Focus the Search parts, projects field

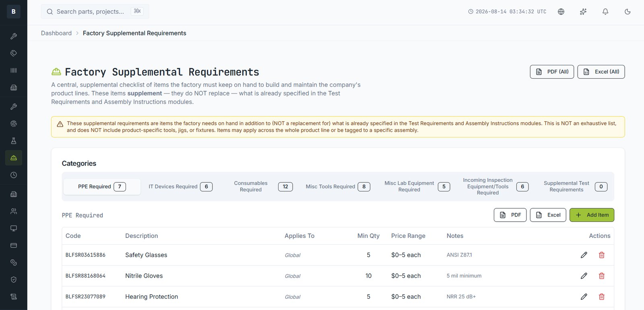tap(95, 12)
